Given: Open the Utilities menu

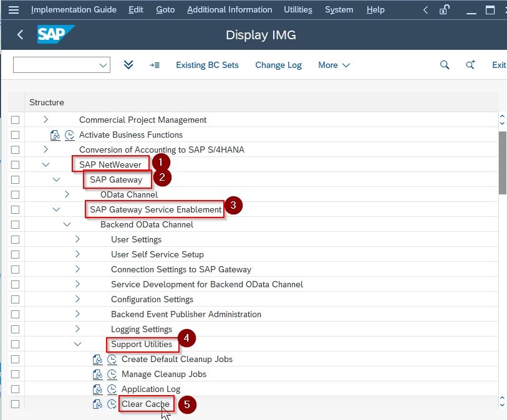Looking at the screenshot, I should [298, 10].
